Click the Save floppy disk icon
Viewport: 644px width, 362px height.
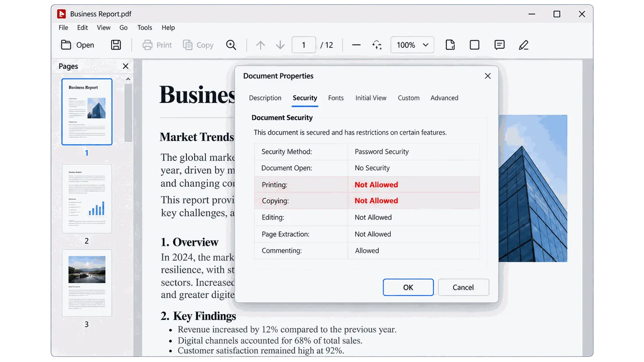click(x=116, y=45)
